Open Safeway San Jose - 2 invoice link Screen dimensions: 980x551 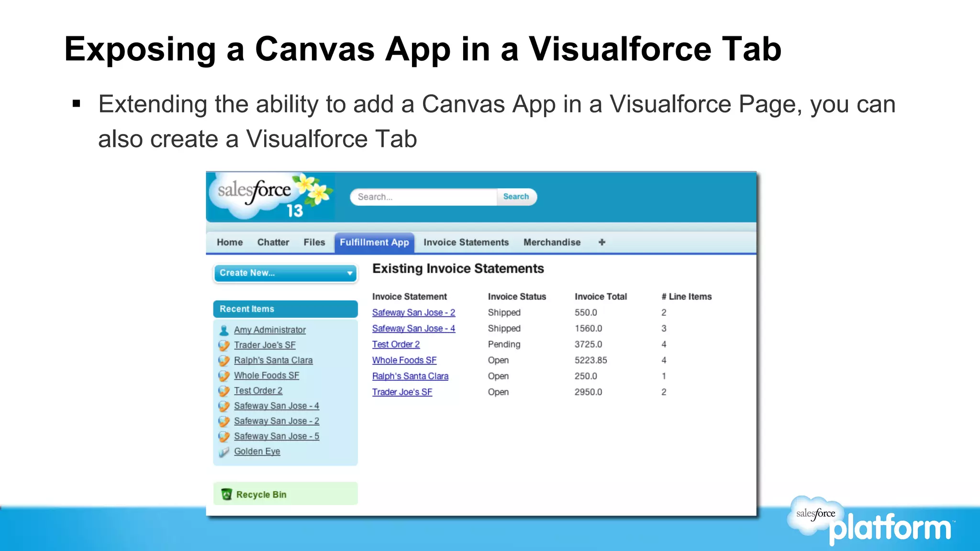[x=413, y=313]
